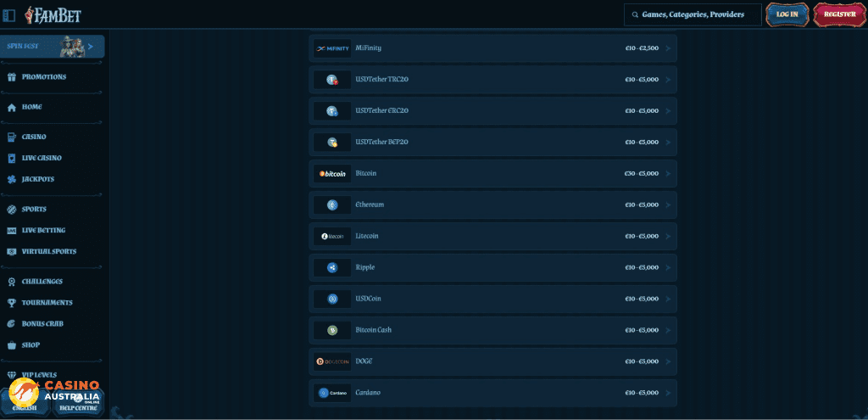
Task: Click the €30 - €5,000 Bitcoin limit
Action: coord(642,173)
